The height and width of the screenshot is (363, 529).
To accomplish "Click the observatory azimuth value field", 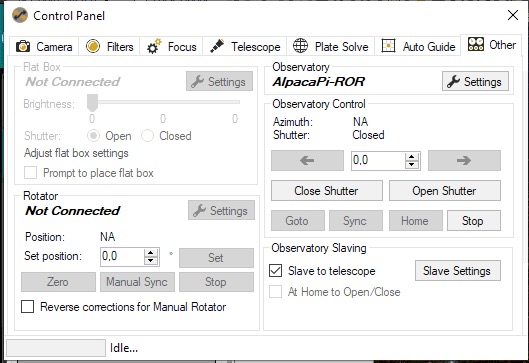I will [378, 161].
